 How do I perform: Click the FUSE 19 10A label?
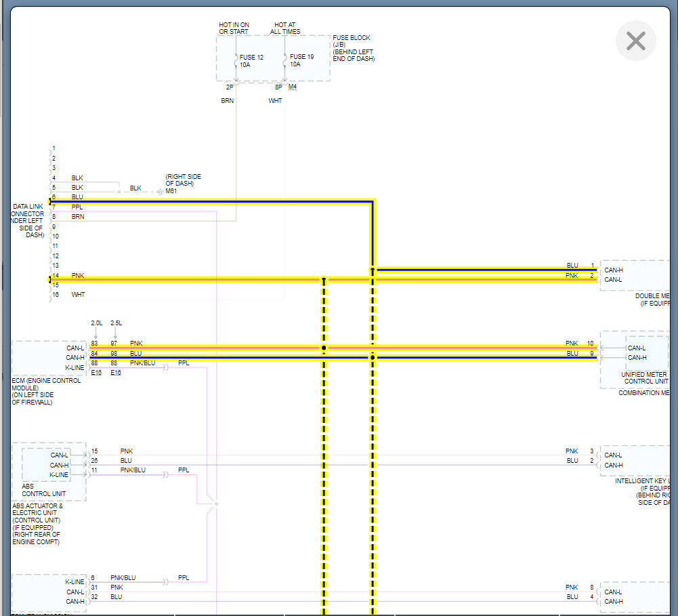pos(301,60)
